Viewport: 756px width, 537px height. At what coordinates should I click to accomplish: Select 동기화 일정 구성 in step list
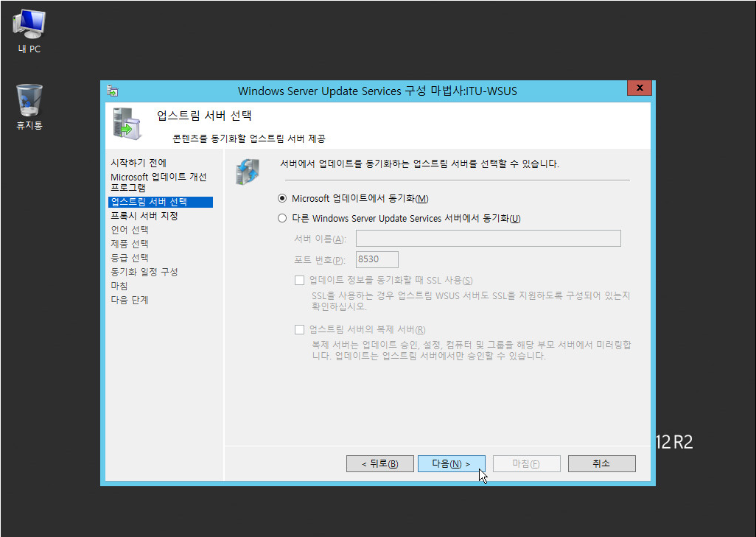click(144, 272)
